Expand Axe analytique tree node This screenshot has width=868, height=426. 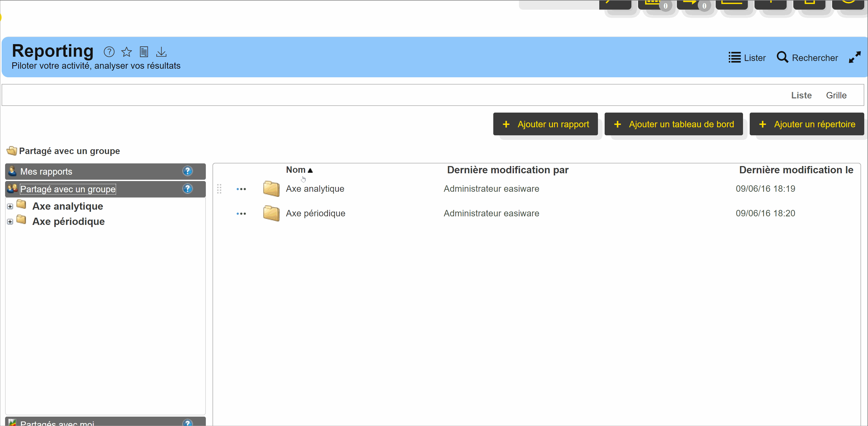10,206
